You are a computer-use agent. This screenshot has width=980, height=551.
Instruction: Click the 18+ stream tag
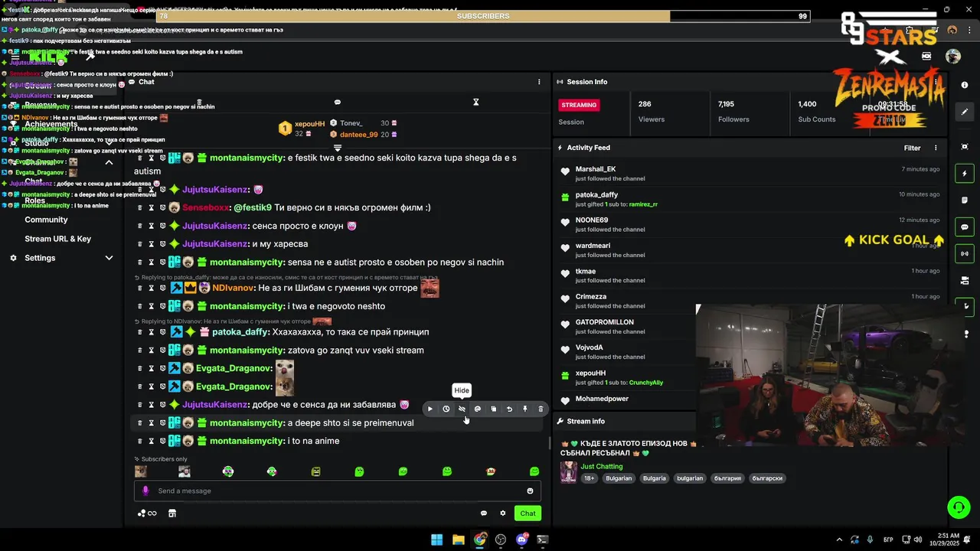(x=590, y=478)
